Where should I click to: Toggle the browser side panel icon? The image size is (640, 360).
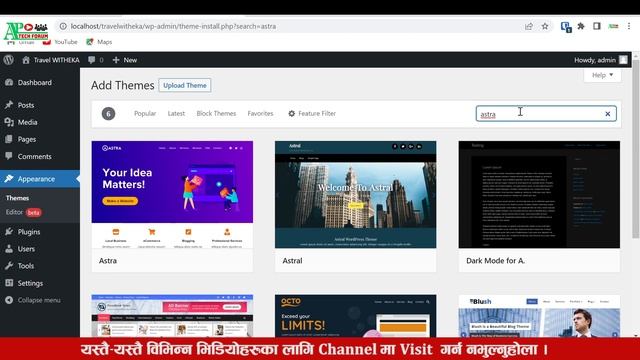(597, 26)
